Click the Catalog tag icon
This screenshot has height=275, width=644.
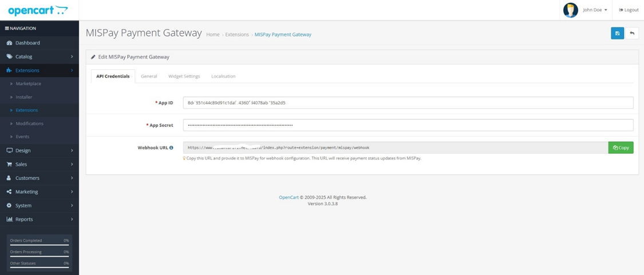[x=10, y=57]
